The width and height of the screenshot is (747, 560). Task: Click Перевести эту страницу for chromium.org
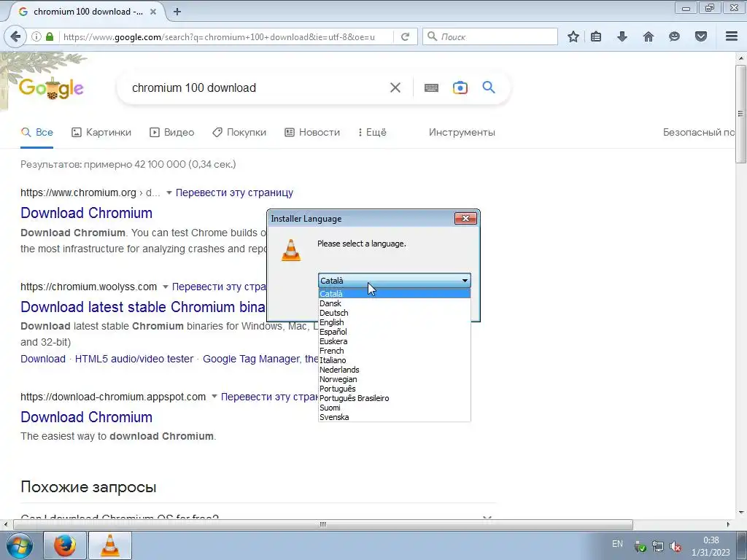(x=234, y=192)
